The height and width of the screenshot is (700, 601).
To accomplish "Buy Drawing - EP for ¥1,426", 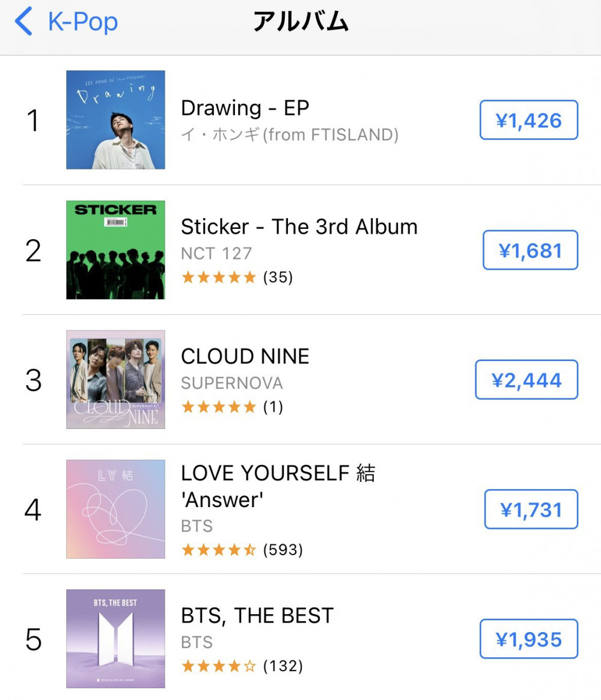I will [x=529, y=120].
